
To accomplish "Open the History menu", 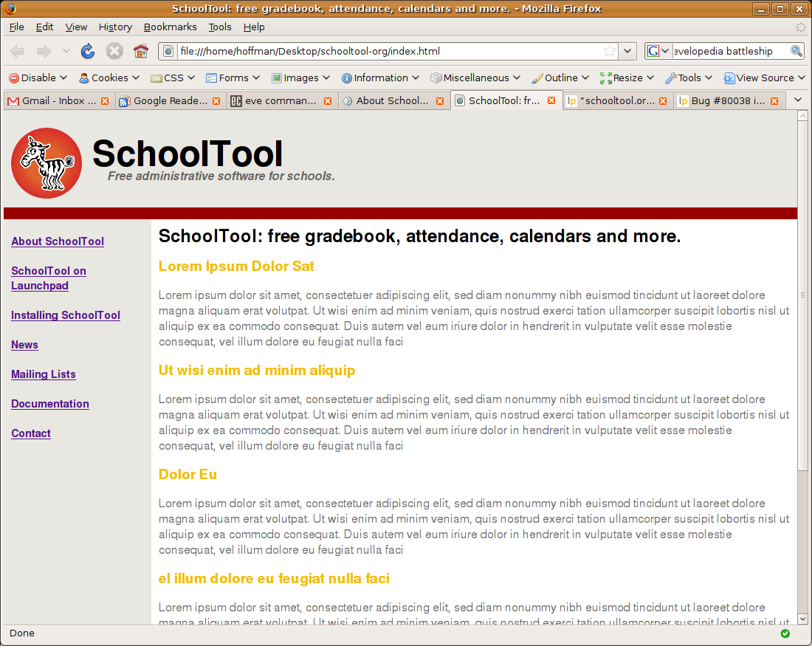I will (x=115, y=27).
